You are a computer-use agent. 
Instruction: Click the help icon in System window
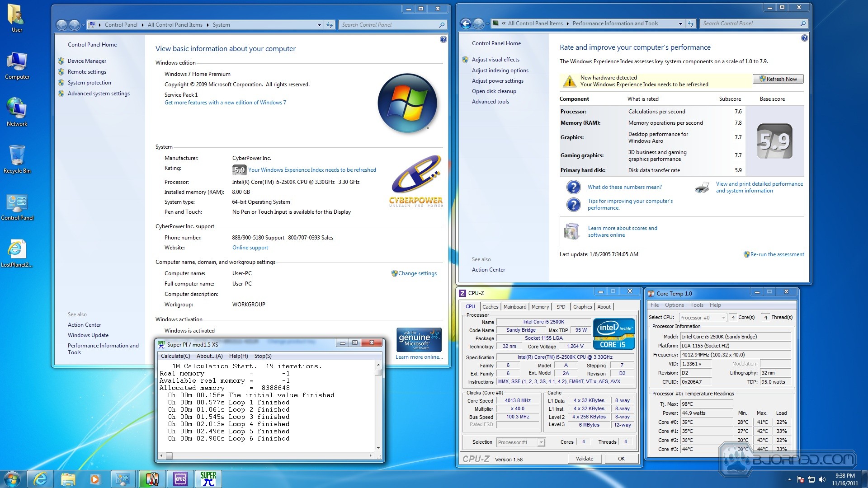click(443, 39)
